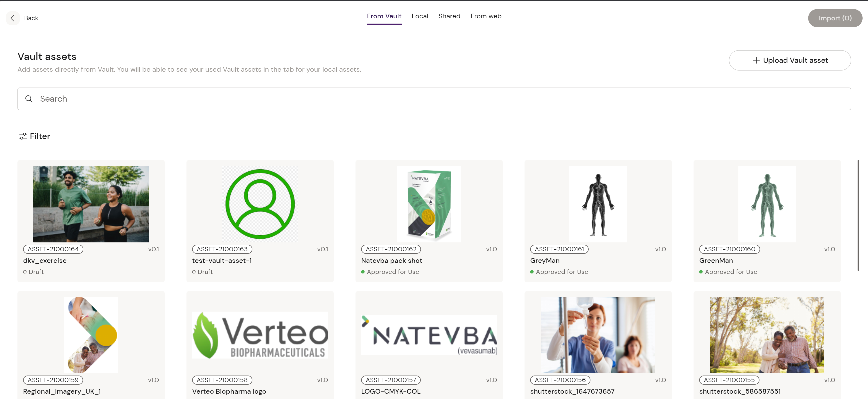Switch to the Local tab
The width and height of the screenshot is (868, 410).
pos(420,16)
